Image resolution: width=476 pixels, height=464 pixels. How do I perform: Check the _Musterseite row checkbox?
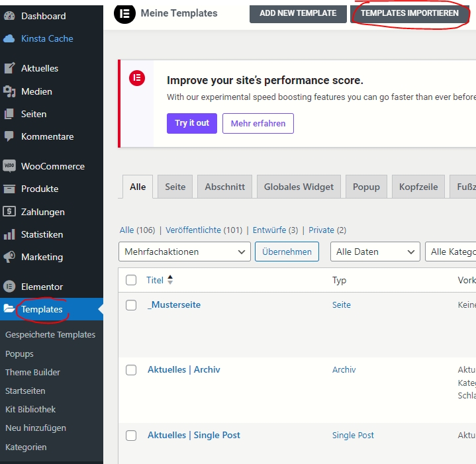click(x=131, y=305)
